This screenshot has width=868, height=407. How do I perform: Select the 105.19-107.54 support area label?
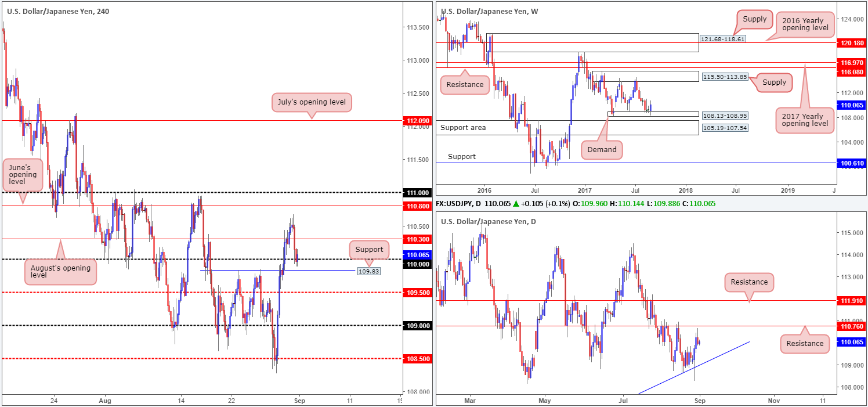coord(724,127)
